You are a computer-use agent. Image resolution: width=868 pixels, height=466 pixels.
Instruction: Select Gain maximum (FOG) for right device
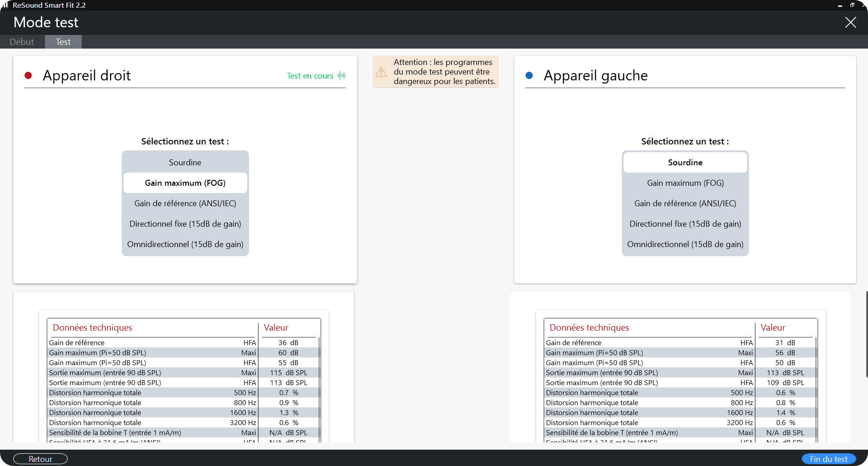(x=185, y=183)
